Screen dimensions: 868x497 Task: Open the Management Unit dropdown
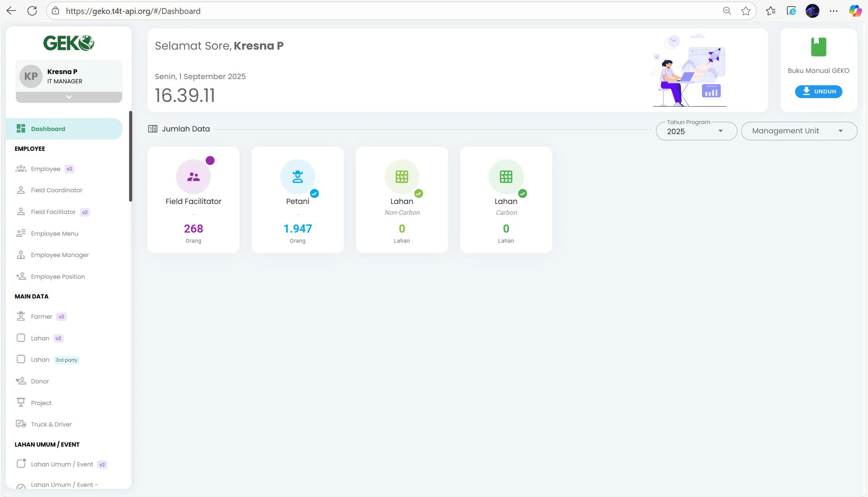coord(799,131)
